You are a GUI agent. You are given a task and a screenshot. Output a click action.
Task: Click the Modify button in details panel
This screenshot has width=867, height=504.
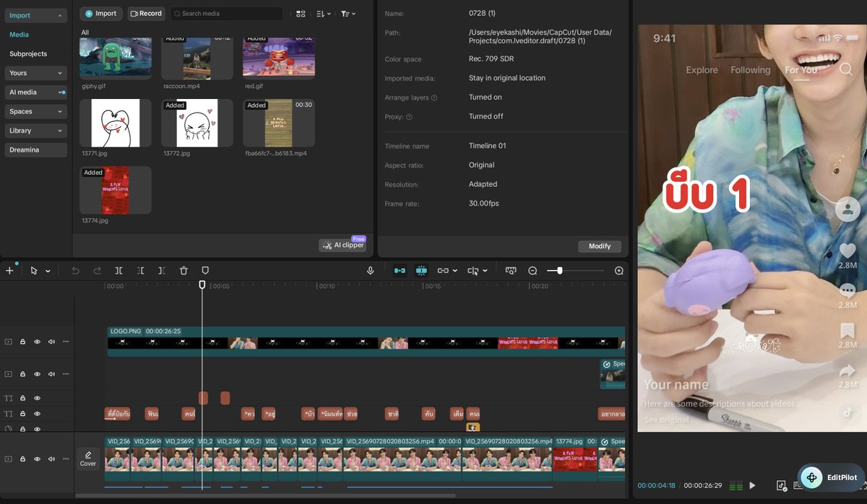(600, 246)
